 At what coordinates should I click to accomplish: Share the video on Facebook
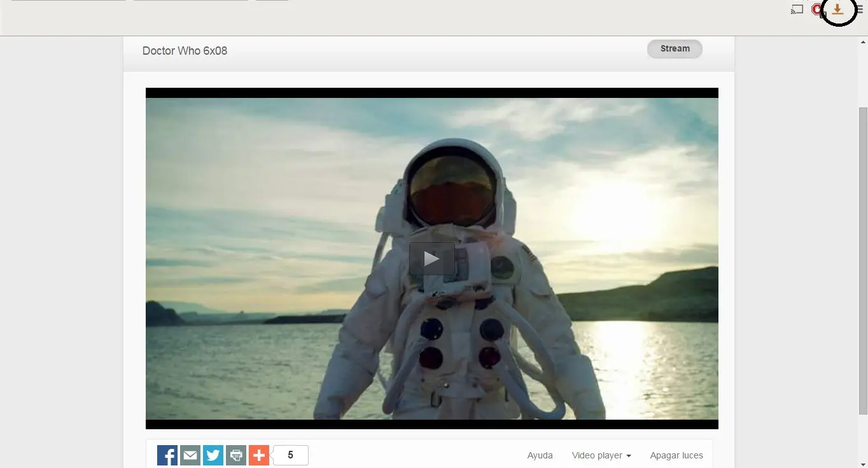point(167,455)
